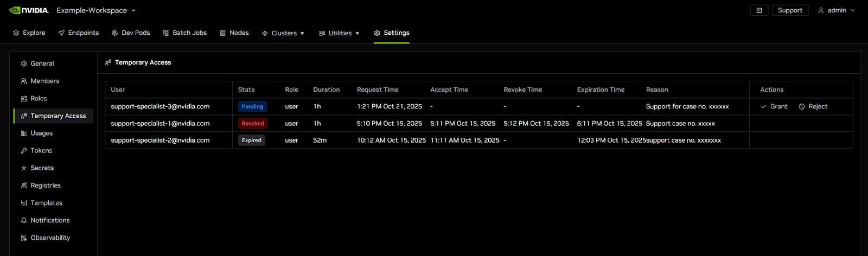The height and width of the screenshot is (256, 868).
Task: Click the Reject icon for the pending request
Action: (802, 107)
